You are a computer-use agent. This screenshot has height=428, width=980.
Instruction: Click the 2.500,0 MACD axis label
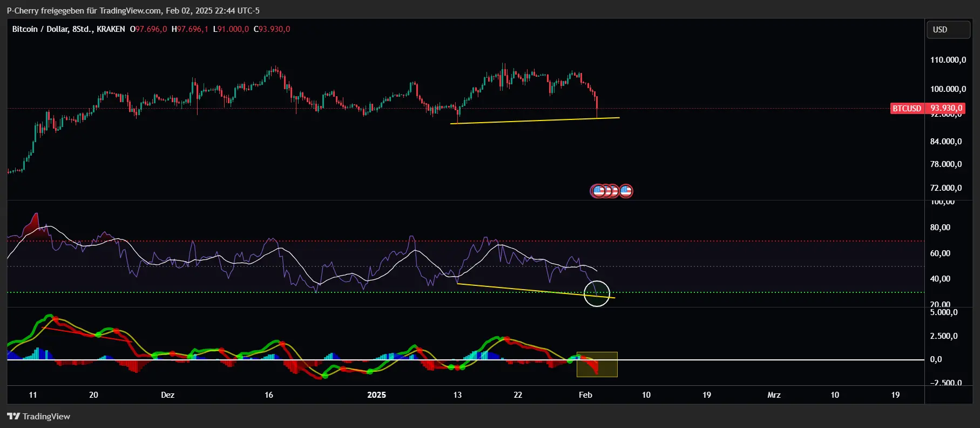point(944,336)
